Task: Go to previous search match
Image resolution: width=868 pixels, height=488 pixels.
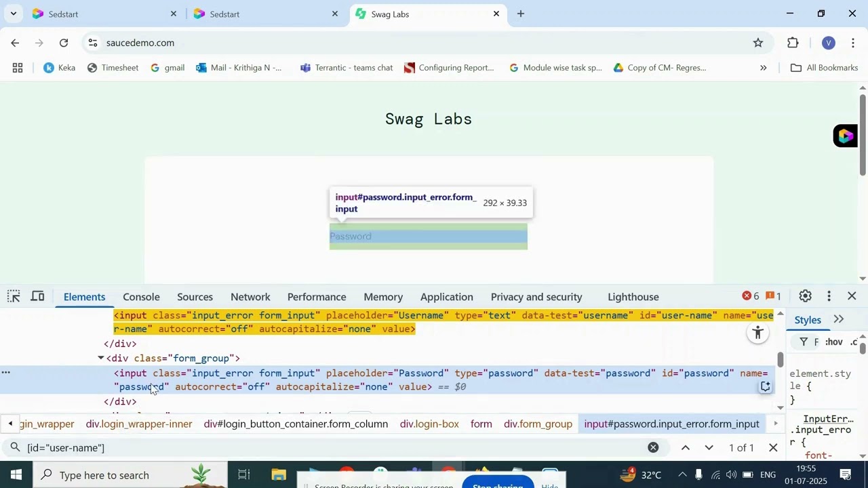Action: pyautogui.click(x=686, y=448)
